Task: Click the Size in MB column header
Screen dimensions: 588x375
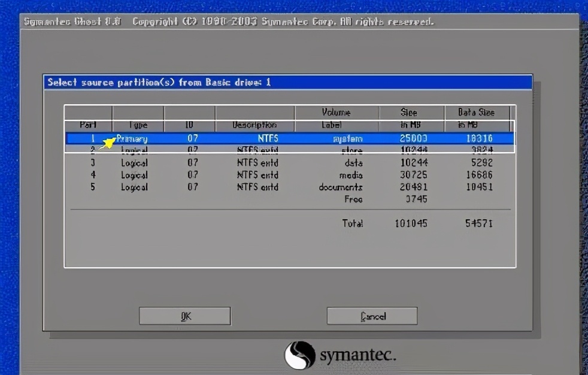Action: (x=411, y=119)
